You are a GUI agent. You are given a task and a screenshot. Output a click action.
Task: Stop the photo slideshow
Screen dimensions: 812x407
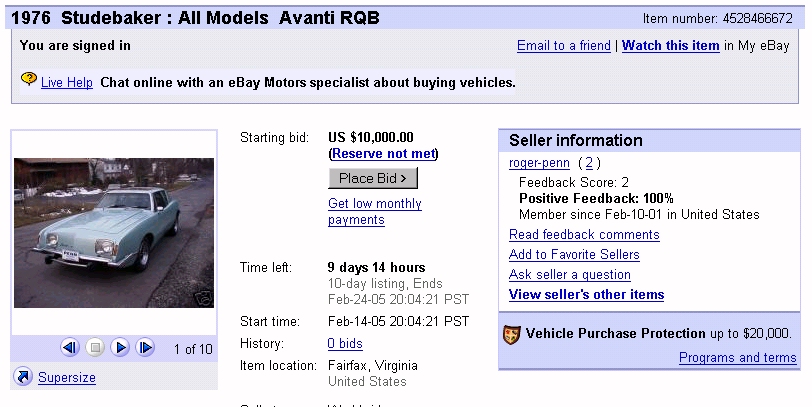click(95, 348)
